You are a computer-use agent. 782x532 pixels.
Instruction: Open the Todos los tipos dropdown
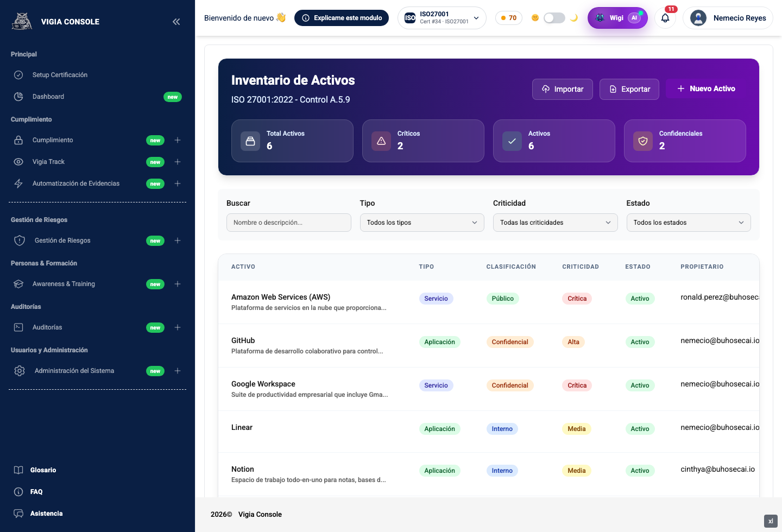422,223
